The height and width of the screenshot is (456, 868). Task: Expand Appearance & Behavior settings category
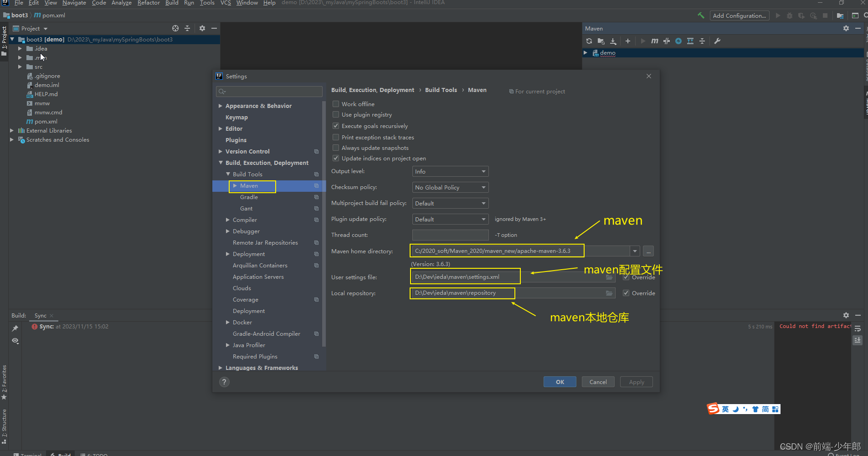point(221,106)
